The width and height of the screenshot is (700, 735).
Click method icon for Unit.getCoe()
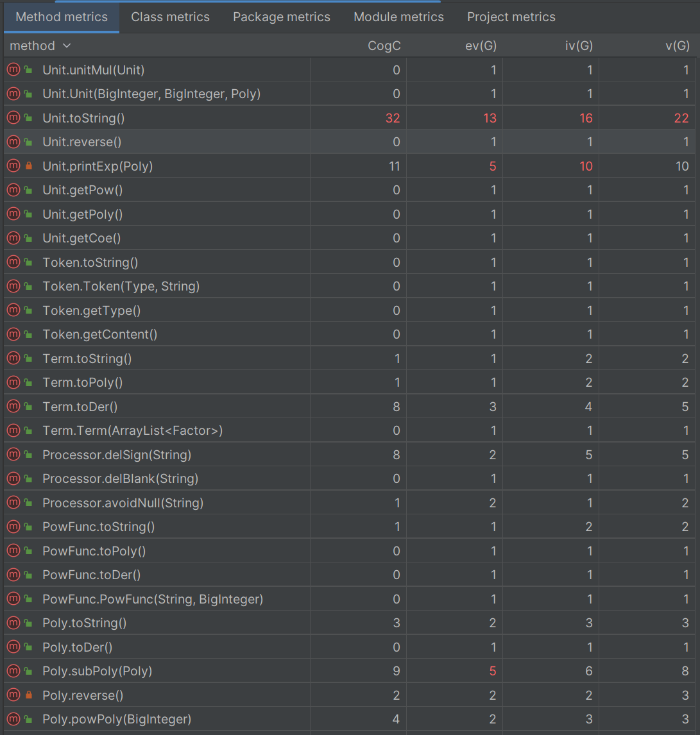coord(13,238)
